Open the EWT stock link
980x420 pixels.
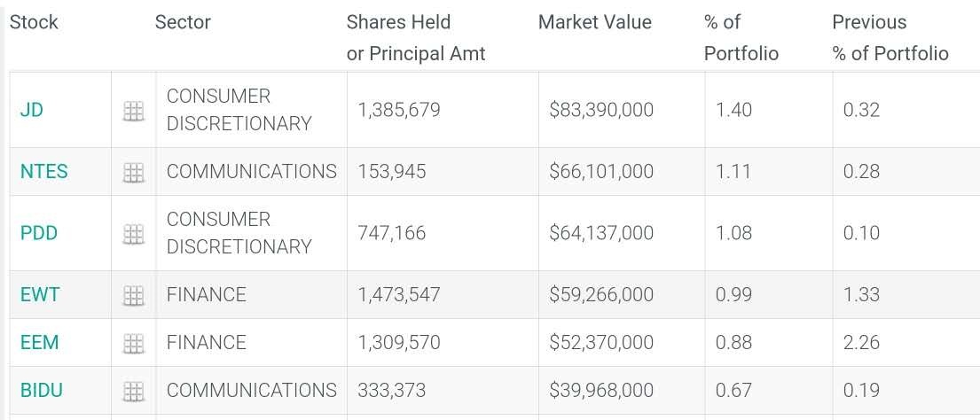pos(40,295)
